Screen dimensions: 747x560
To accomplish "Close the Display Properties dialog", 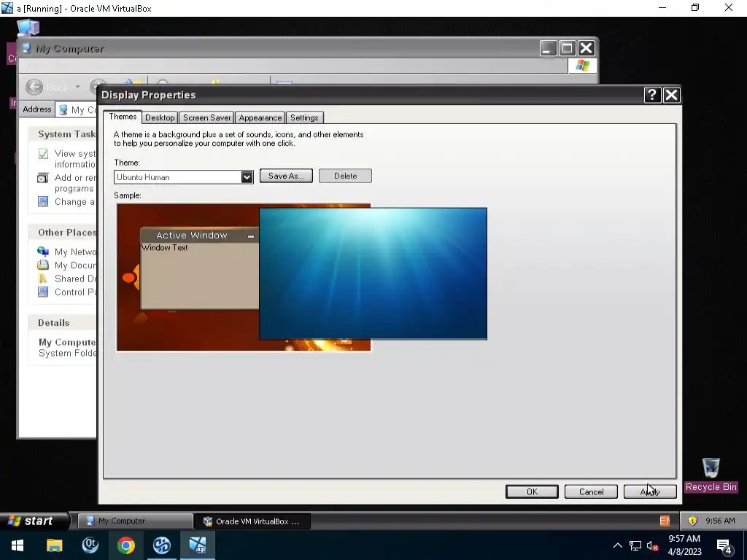I will coord(671,95).
